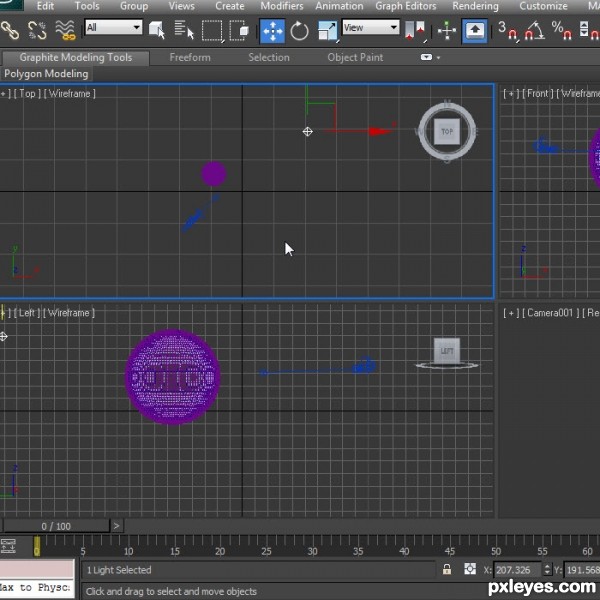The width and height of the screenshot is (600, 600).
Task: Toggle the Angle Snap icon
Action: point(534,31)
